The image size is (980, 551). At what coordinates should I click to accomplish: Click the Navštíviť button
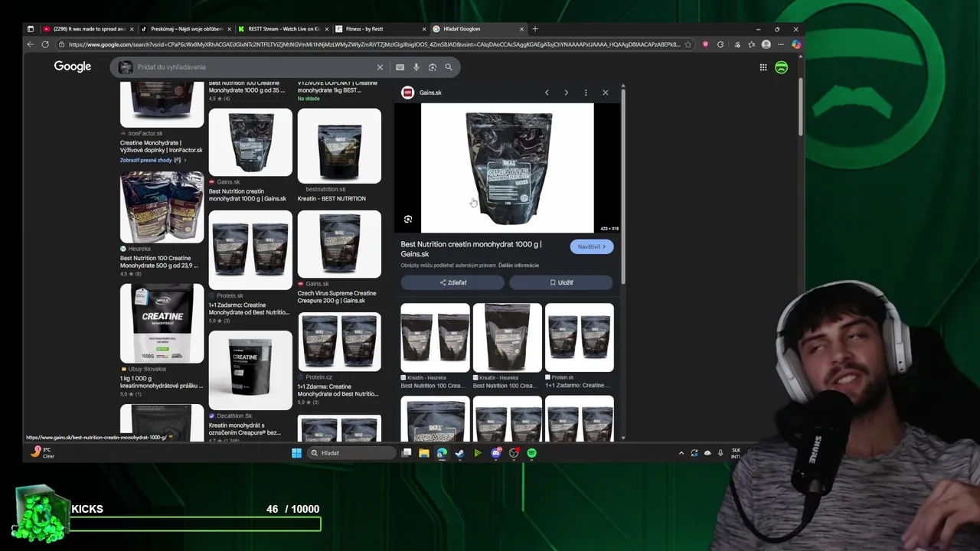pyautogui.click(x=591, y=246)
